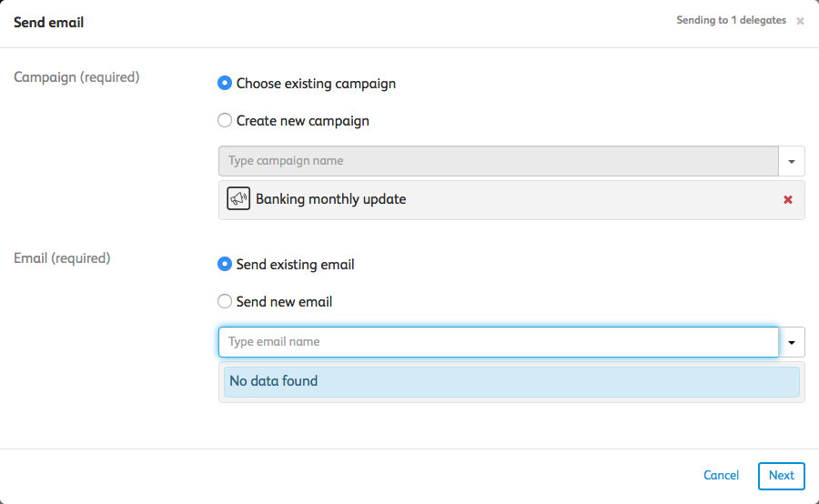
Task: Select the Create new campaign radio button
Action: [225, 120]
